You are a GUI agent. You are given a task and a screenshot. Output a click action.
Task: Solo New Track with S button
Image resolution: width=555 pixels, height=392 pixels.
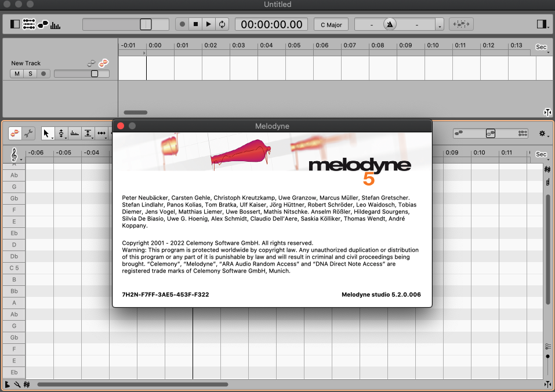tap(30, 74)
